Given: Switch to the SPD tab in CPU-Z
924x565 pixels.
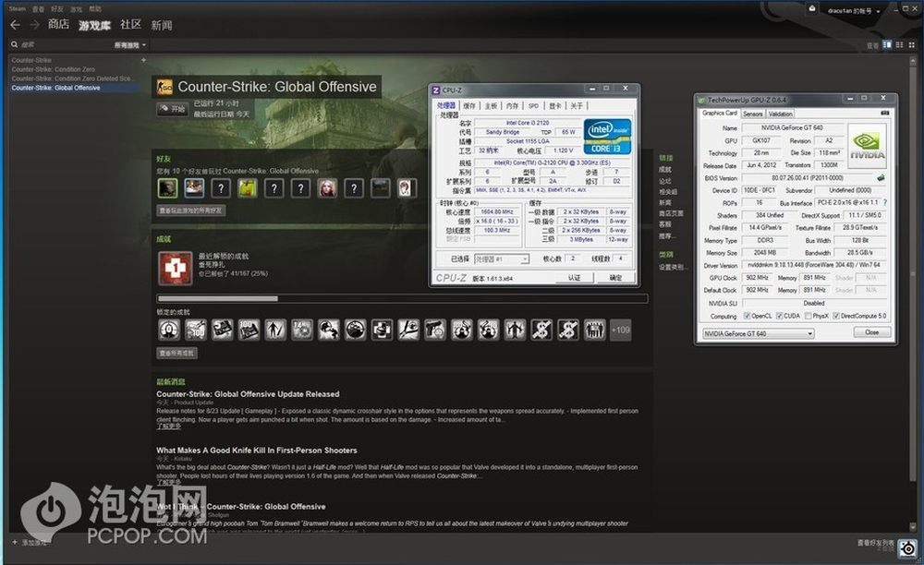Looking at the screenshot, I should pos(533,106).
